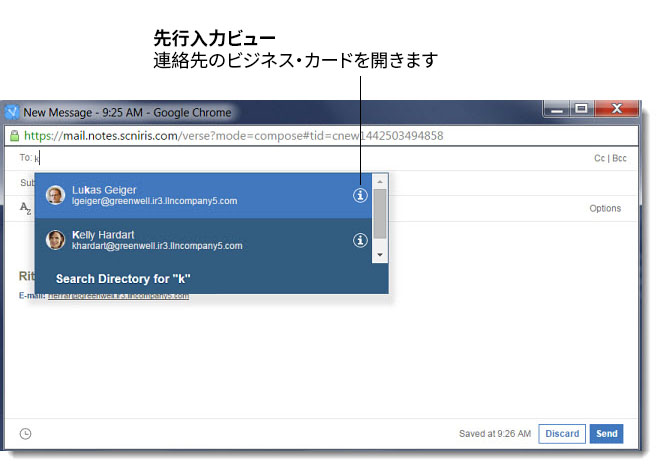Viewport: 657px width, 466px height.
Task: Open the message Options menu
Action: coord(605,208)
